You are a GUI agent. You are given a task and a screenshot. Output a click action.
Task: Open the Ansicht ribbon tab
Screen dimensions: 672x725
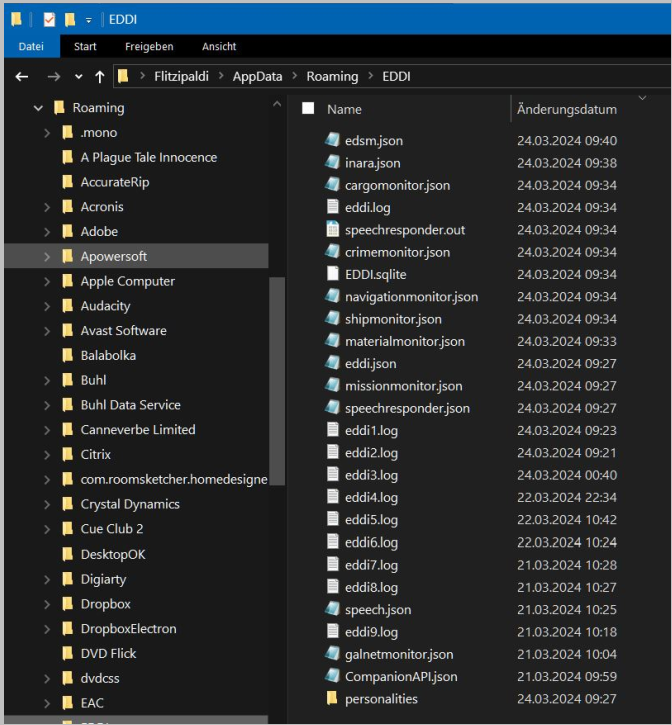pos(219,46)
